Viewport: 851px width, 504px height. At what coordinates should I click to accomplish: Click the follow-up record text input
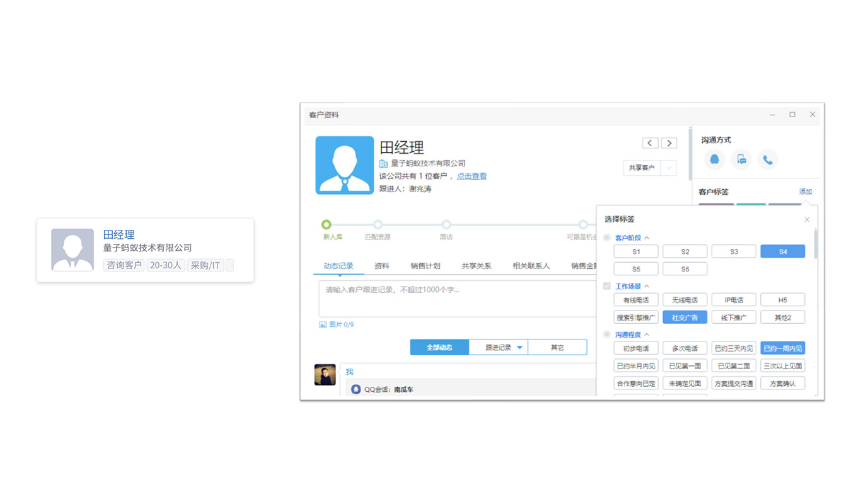(457, 299)
